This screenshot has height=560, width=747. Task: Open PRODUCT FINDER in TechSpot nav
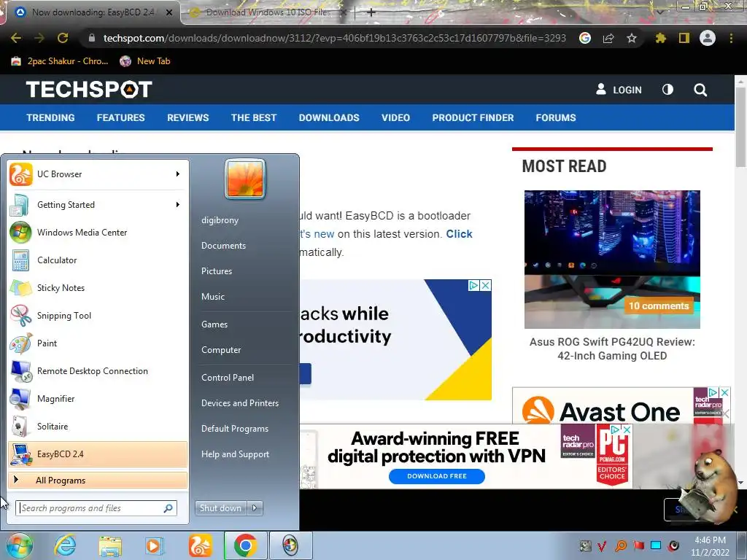473,117
